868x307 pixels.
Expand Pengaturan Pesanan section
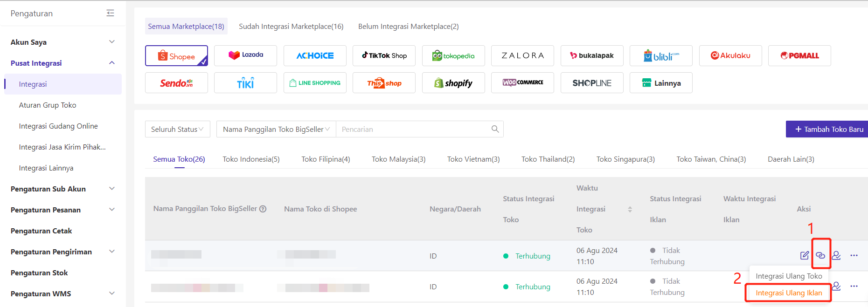pos(112,210)
